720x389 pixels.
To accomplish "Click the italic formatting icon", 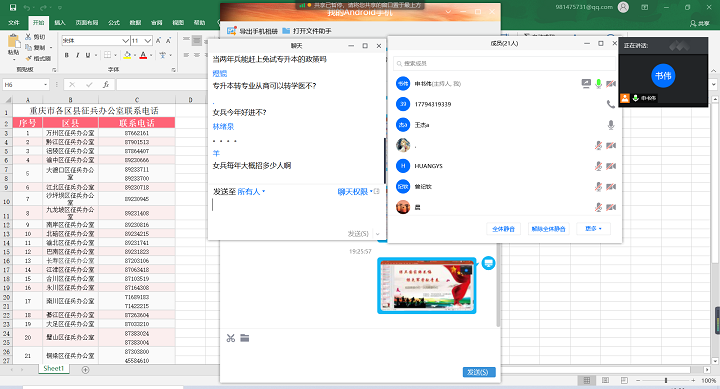I will coord(77,55).
